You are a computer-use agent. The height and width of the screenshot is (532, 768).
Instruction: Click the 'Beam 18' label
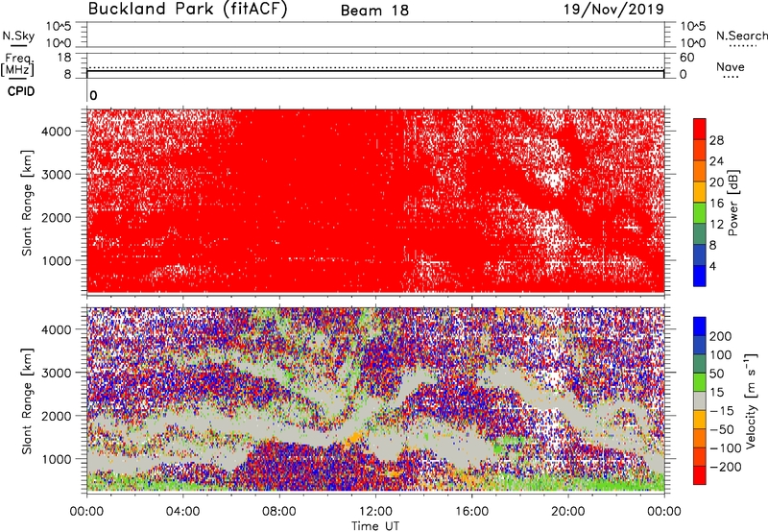click(x=374, y=11)
